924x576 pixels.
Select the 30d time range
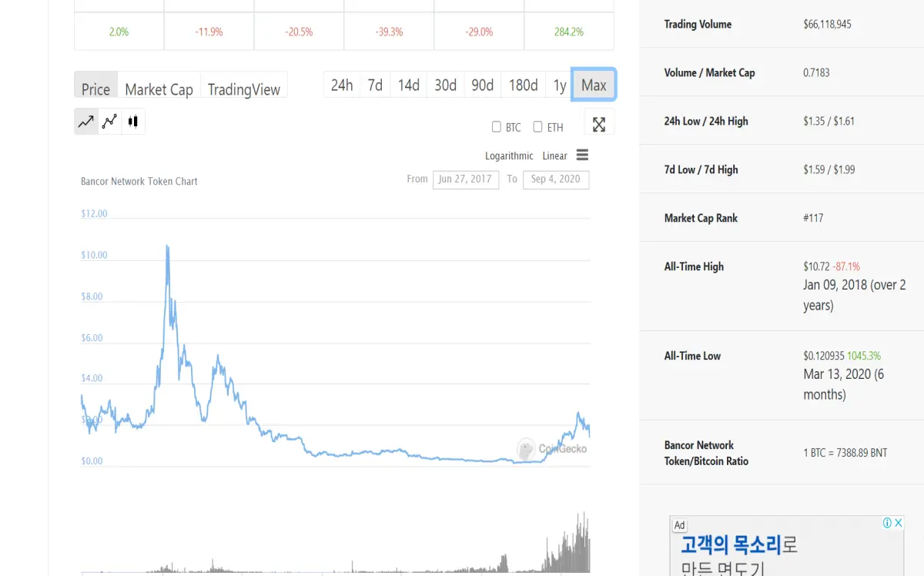(446, 85)
